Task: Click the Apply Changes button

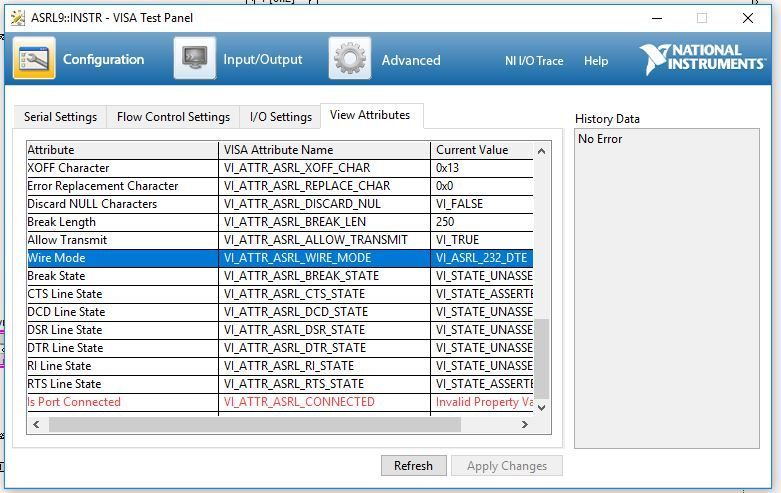Action: pyautogui.click(x=507, y=466)
